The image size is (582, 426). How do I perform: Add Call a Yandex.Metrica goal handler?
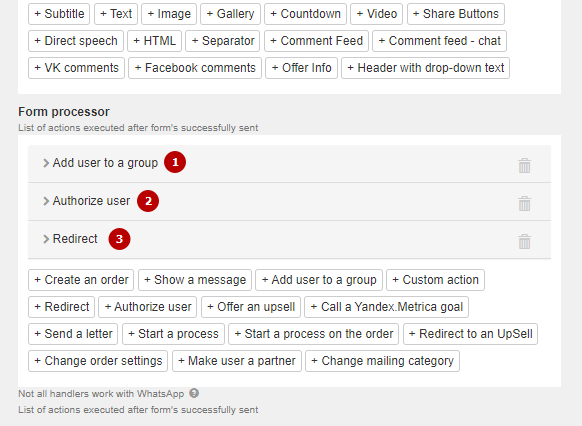(386, 307)
